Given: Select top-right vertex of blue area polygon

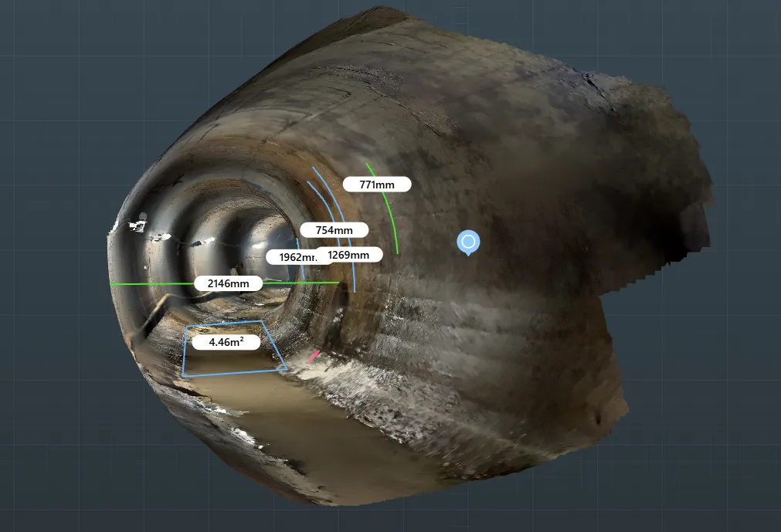Looking at the screenshot, I should (x=263, y=321).
